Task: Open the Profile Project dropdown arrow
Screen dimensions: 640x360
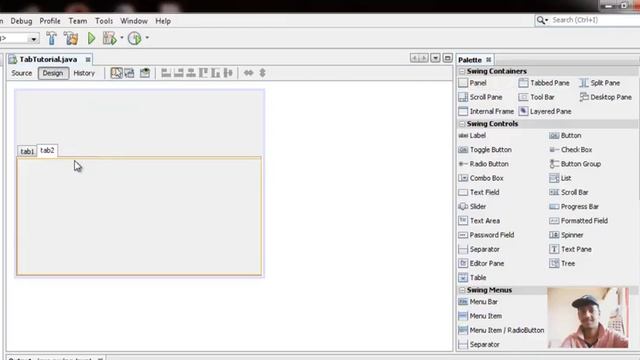Action: click(147, 38)
